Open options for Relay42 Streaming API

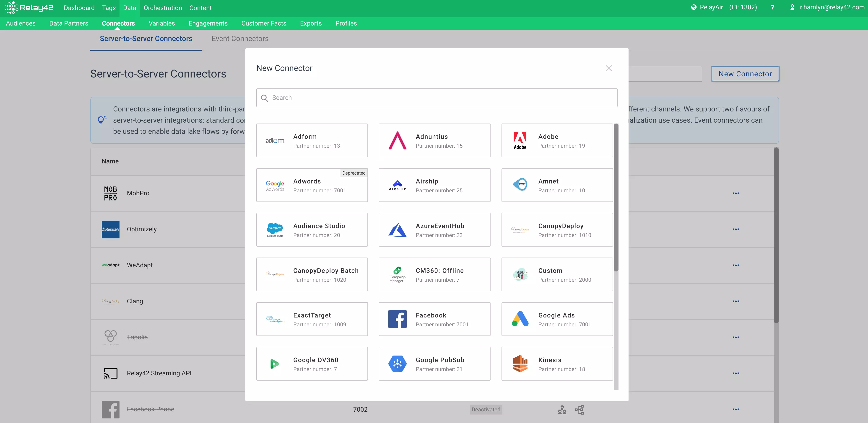[735, 374]
